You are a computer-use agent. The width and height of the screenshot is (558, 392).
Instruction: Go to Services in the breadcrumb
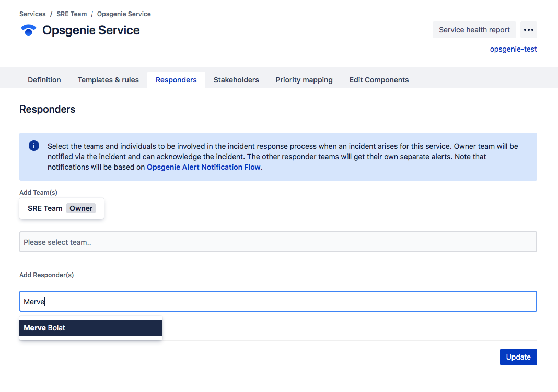32,14
